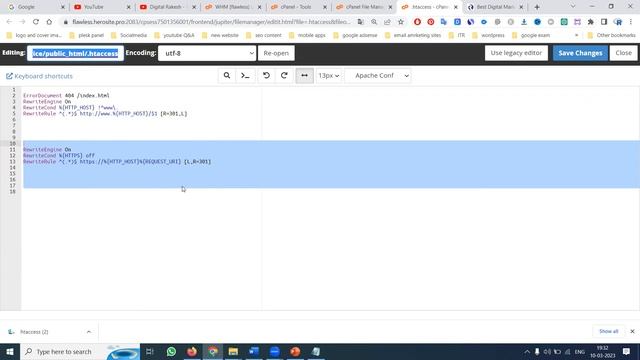
Task: Open Other bookmarks folder
Action: click(x=611, y=35)
